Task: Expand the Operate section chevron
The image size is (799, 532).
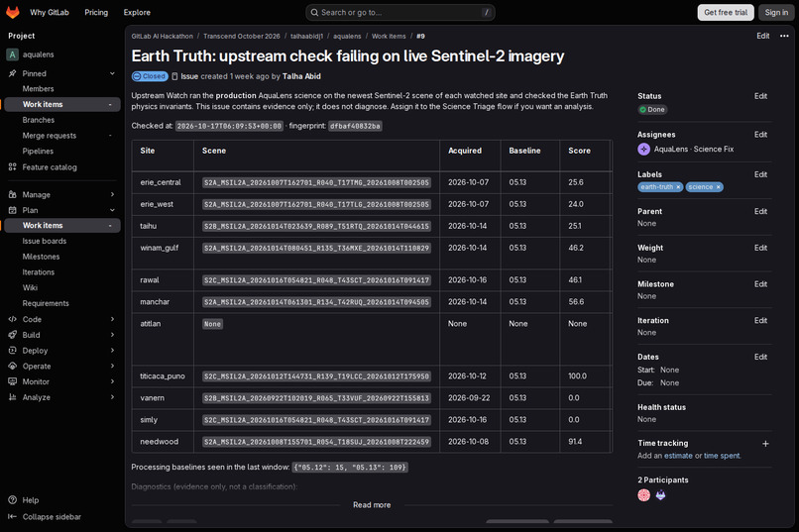Action: tap(112, 366)
